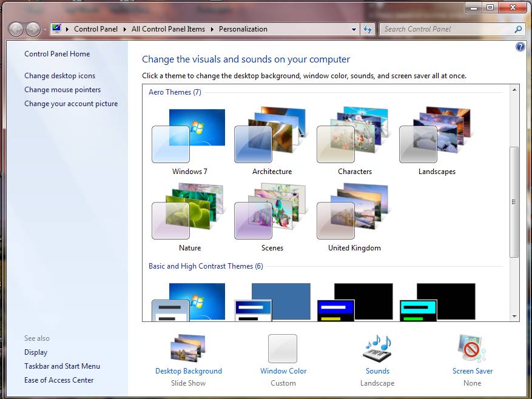The width and height of the screenshot is (532, 399).
Task: Open Help with the question mark icon
Action: click(x=520, y=47)
